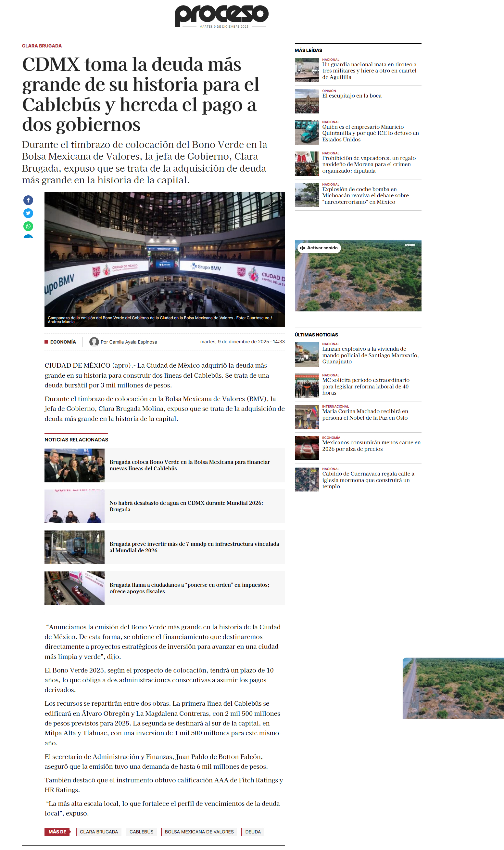Share article on Twitter
The height and width of the screenshot is (850, 504).
(28, 213)
